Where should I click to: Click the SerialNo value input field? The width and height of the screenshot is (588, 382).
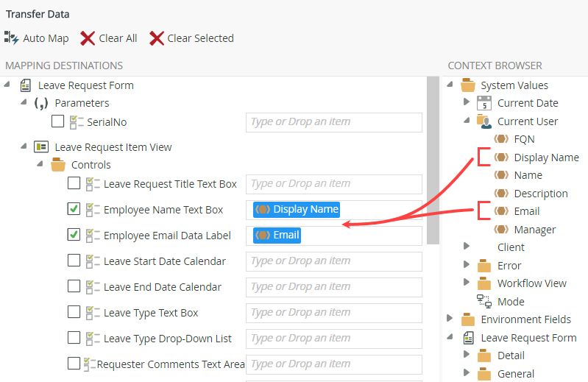click(x=334, y=122)
